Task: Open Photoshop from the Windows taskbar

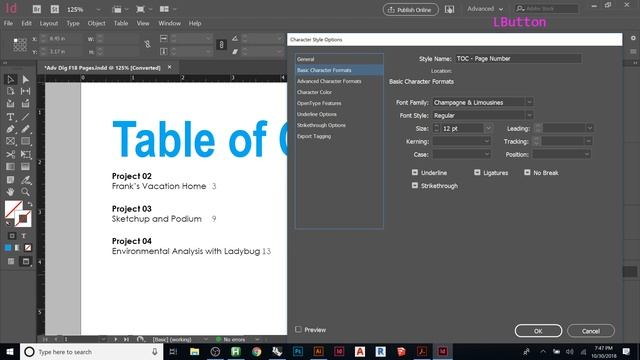Action: [x=298, y=351]
